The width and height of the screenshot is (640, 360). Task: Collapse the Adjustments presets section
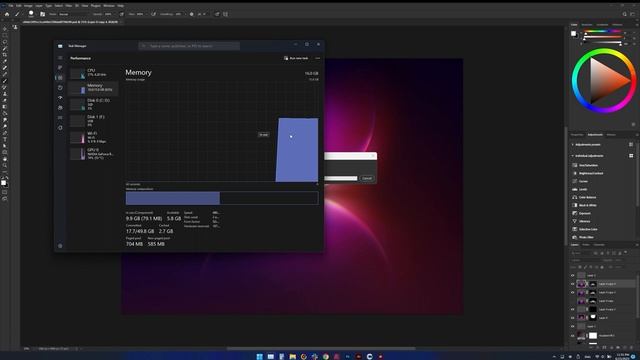(x=572, y=144)
